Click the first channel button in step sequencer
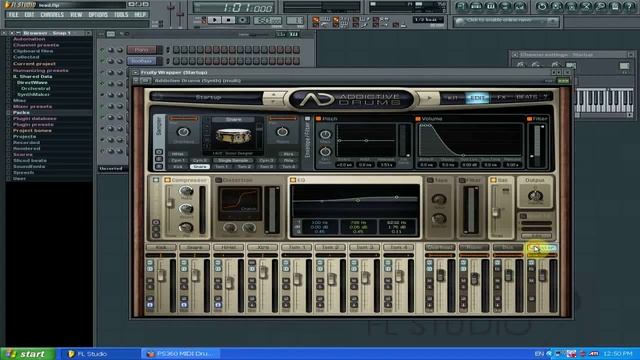 (x=142, y=50)
